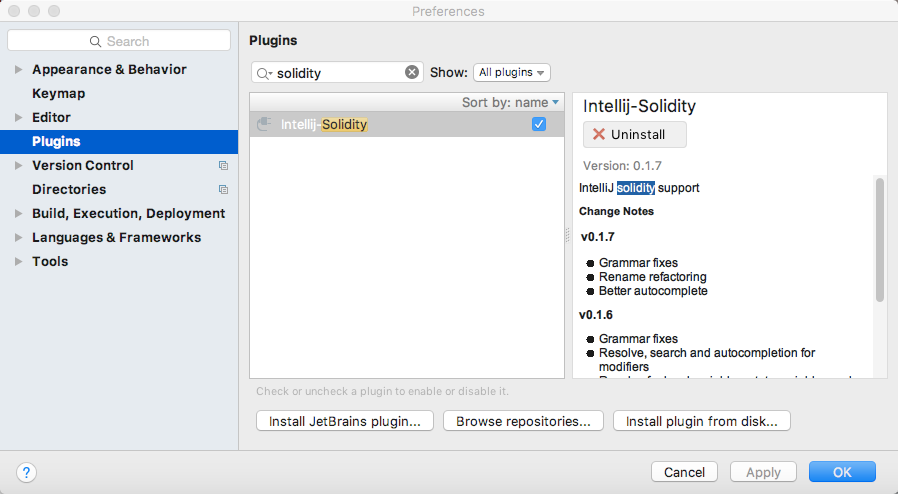The image size is (898, 494).
Task: Click highlighted 'solidity' word in description
Action: (636, 188)
